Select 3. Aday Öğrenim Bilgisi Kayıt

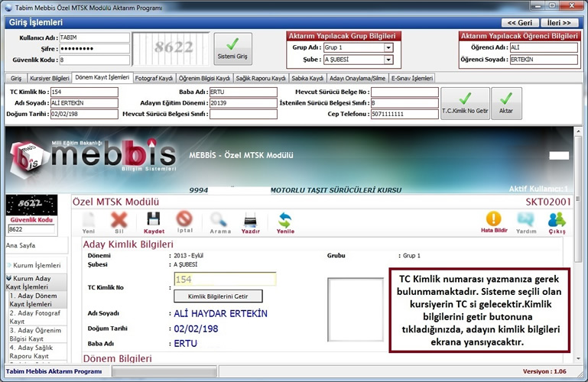pyautogui.click(x=38, y=334)
